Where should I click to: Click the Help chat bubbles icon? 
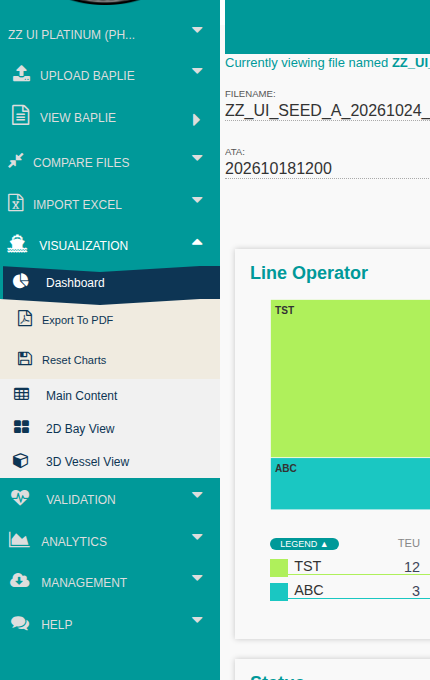(20, 623)
